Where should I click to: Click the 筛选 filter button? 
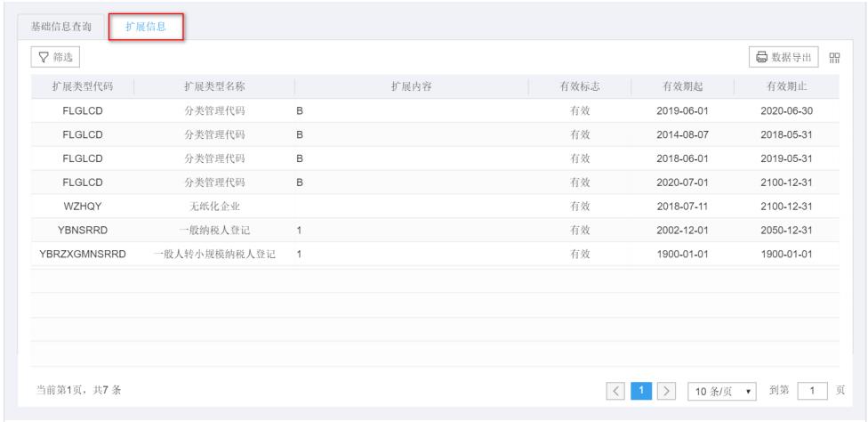(55, 58)
